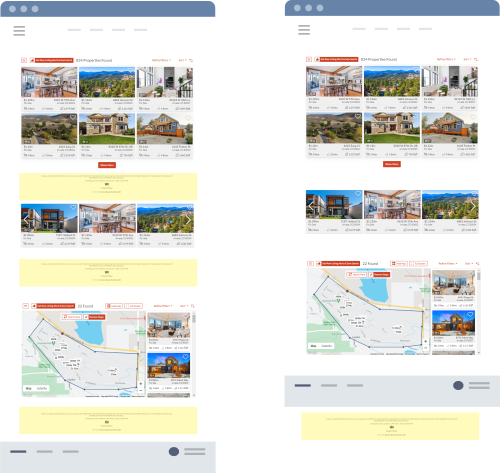
Task: Expand Refine Filters above left window grid
Action: point(161,60)
